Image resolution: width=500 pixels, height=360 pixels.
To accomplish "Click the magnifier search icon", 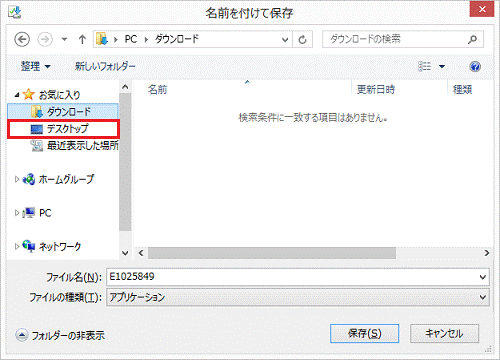I will [472, 39].
